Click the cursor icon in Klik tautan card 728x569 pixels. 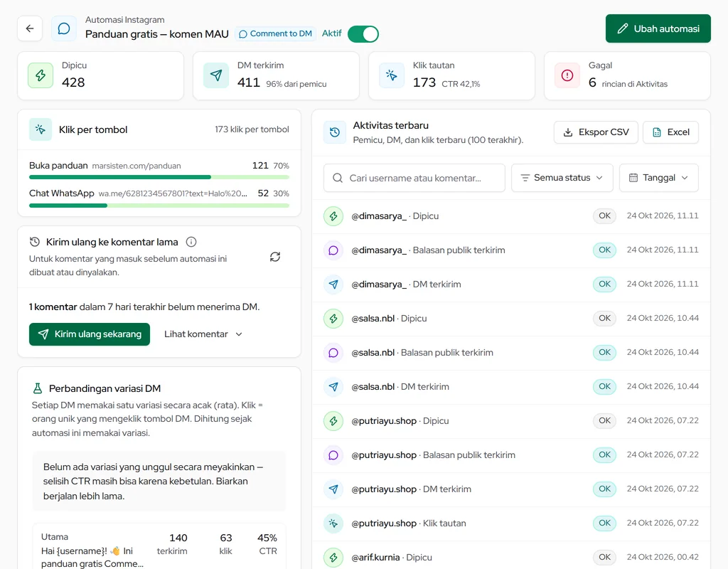click(392, 75)
